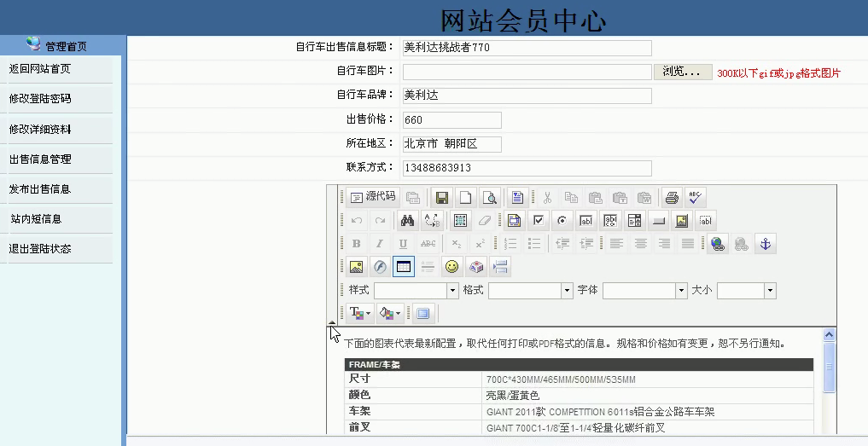Image resolution: width=868 pixels, height=446 pixels.
Task: Click the 浏览... browse button
Action: [x=683, y=72]
